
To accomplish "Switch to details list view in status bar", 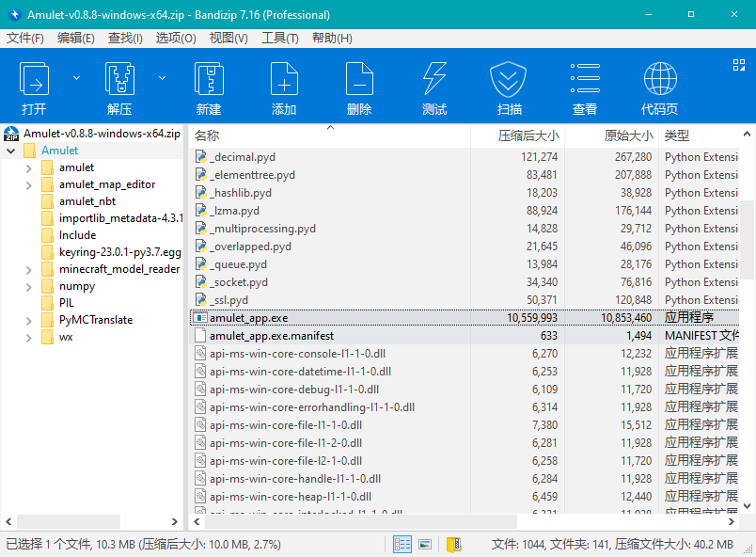I will tap(402, 545).
